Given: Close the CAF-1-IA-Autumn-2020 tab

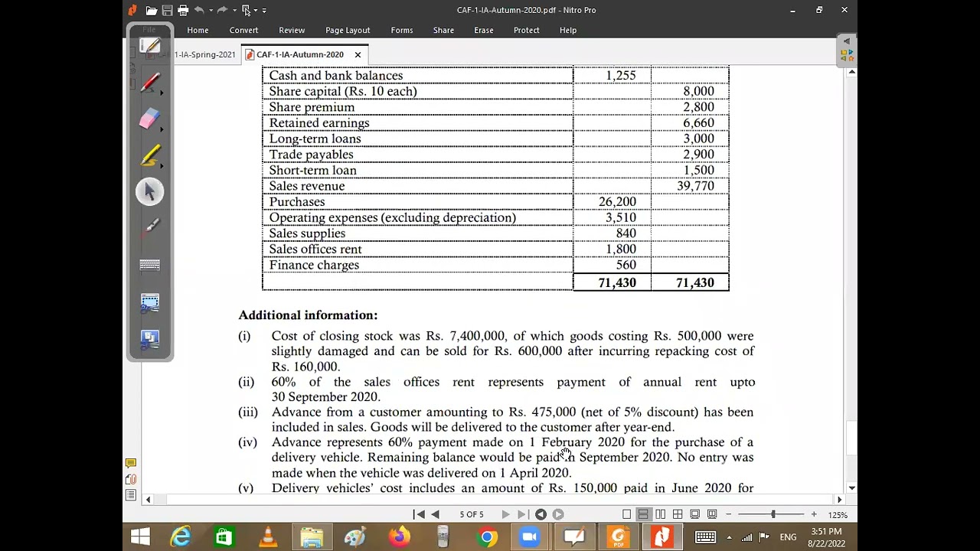Looking at the screenshot, I should [358, 54].
